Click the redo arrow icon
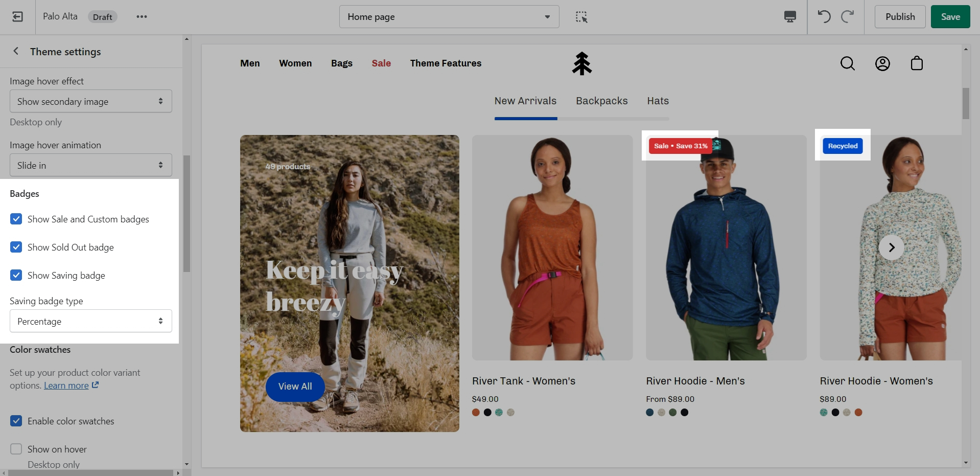980x476 pixels. tap(848, 17)
